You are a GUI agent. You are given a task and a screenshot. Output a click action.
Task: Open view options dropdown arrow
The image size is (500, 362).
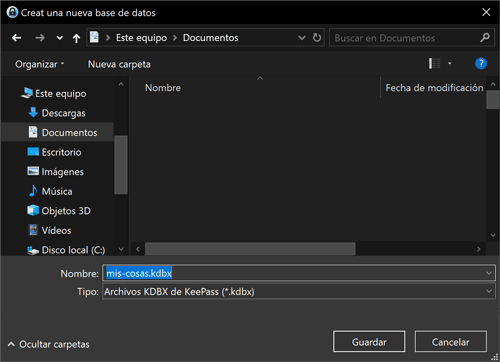coord(450,63)
